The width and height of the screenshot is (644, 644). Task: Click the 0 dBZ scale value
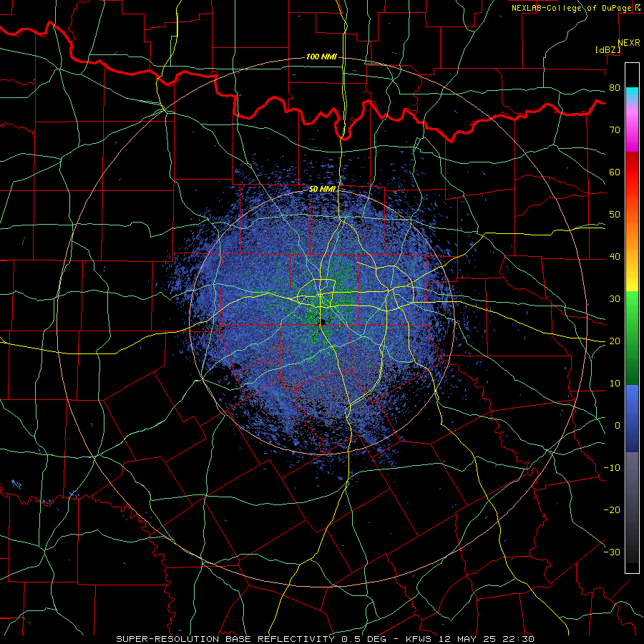pos(618,426)
